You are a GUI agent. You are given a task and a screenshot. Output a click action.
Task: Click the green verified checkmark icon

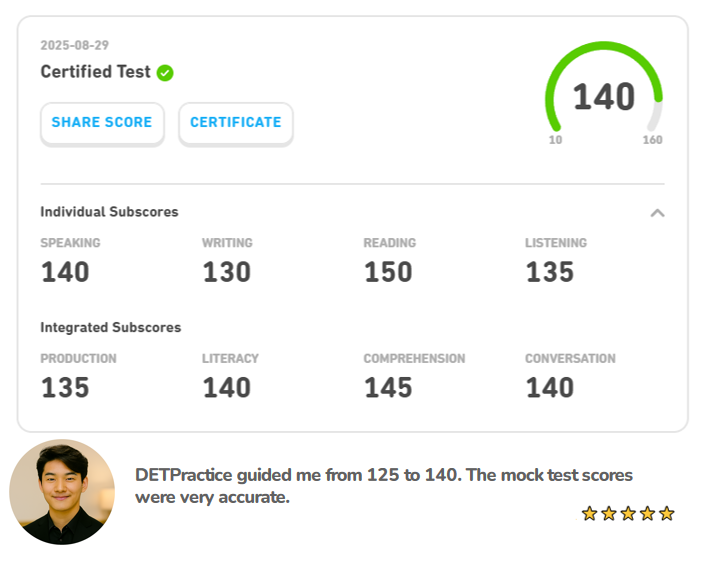point(165,73)
